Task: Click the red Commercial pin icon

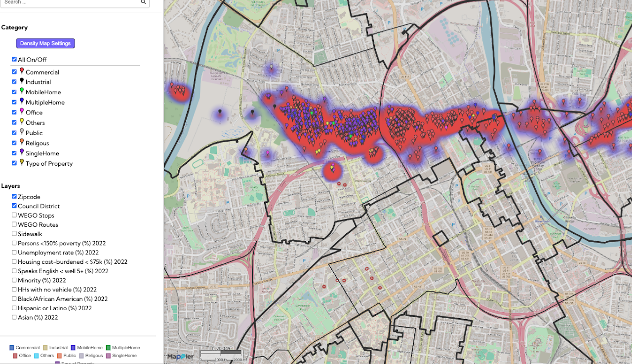Action: click(22, 72)
